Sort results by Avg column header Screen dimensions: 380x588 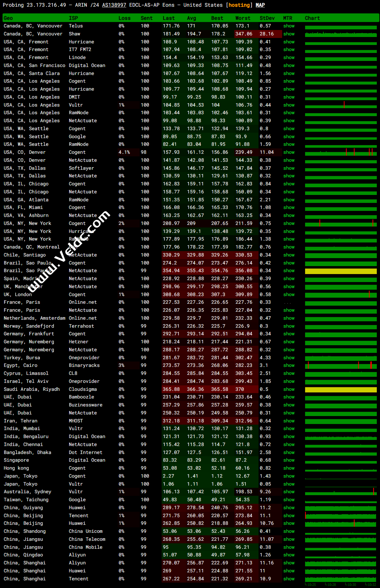coord(191,18)
